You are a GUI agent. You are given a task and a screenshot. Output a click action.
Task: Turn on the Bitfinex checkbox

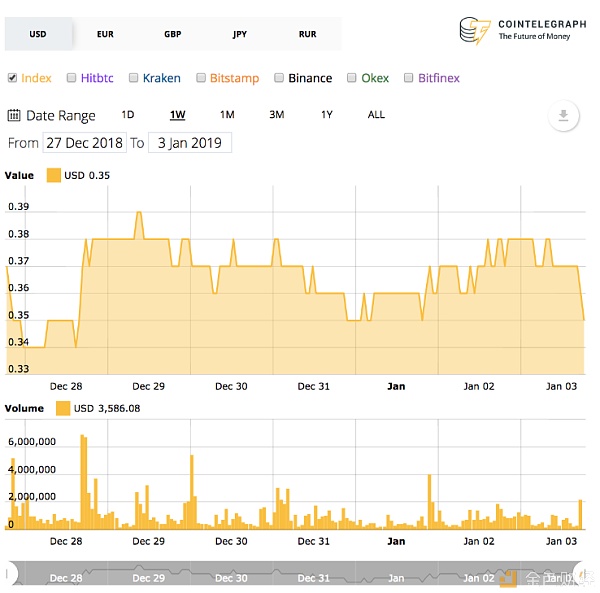[408, 78]
